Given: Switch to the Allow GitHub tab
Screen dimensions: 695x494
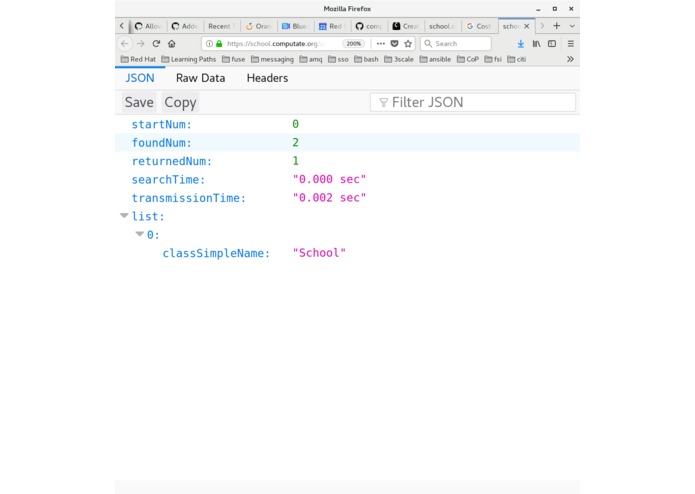Looking at the screenshot, I should (x=148, y=26).
